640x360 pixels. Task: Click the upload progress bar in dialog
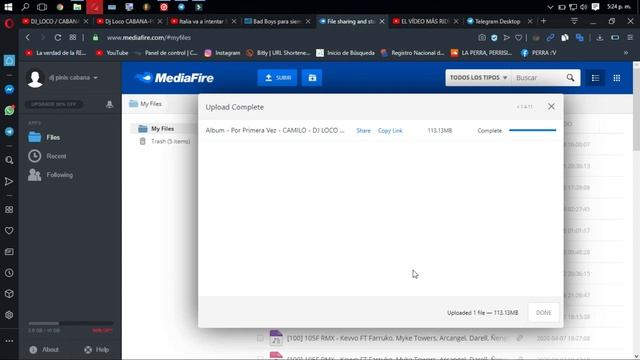pos(532,130)
